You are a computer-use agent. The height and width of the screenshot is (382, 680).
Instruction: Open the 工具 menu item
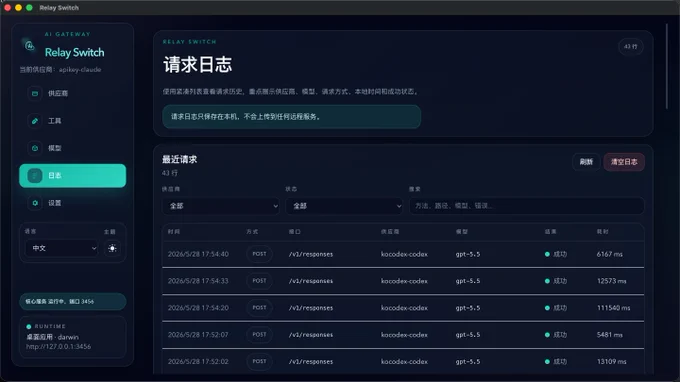[72, 121]
